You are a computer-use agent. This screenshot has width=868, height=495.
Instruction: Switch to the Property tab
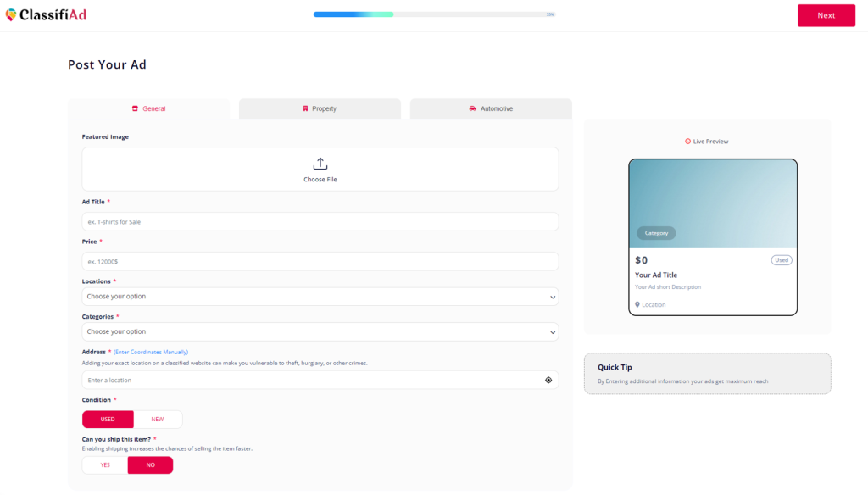[320, 108]
